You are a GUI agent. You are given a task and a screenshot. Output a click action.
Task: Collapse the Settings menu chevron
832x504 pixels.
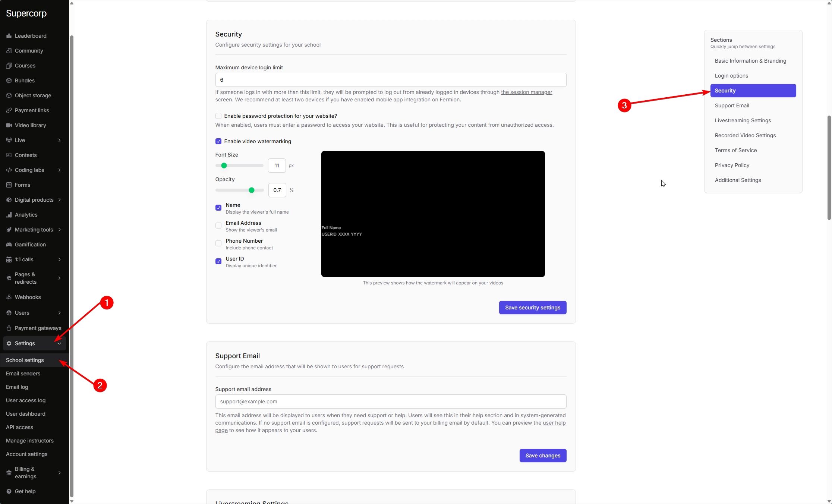coord(59,343)
